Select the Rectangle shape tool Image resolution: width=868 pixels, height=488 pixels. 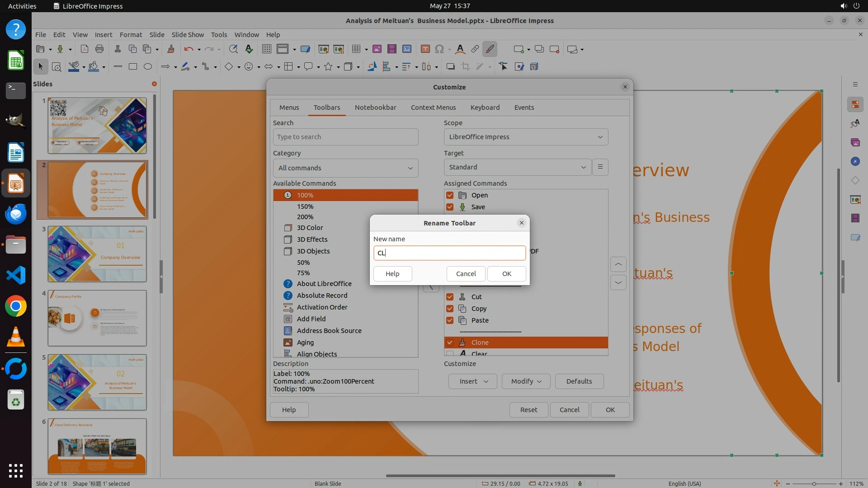[x=132, y=67]
